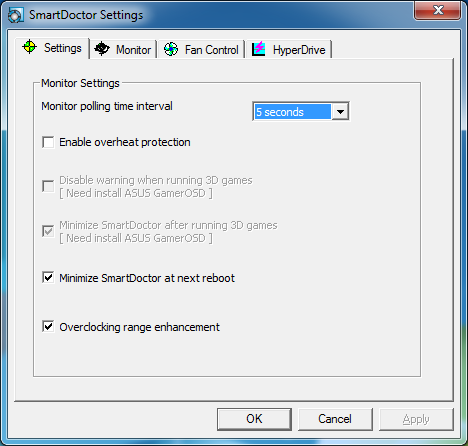The image size is (468, 446).
Task: Click the SmartDoctor title bar app icon
Action: [16, 15]
